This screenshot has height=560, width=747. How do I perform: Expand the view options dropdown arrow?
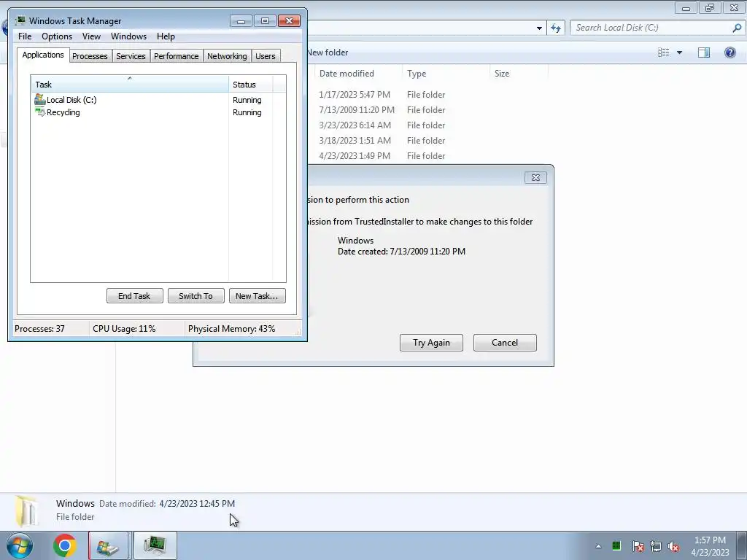click(679, 52)
